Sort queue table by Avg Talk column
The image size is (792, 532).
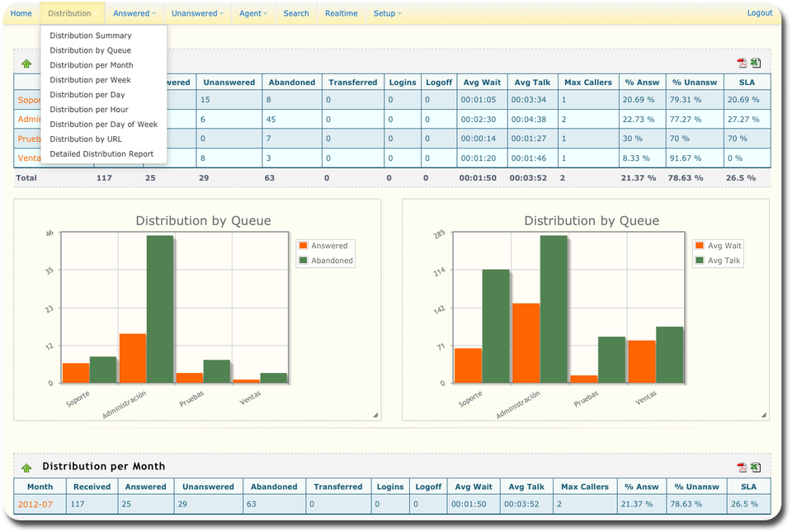coord(532,82)
